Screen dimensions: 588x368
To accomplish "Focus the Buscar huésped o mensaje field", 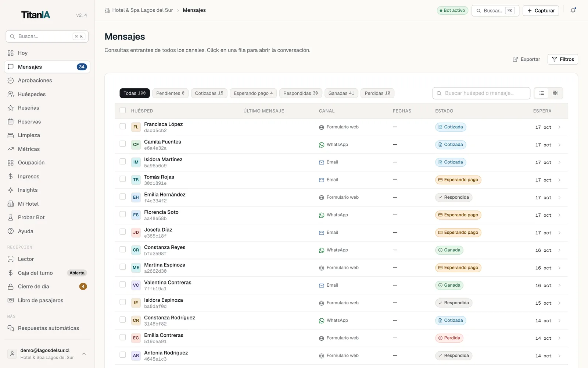I will (x=481, y=93).
